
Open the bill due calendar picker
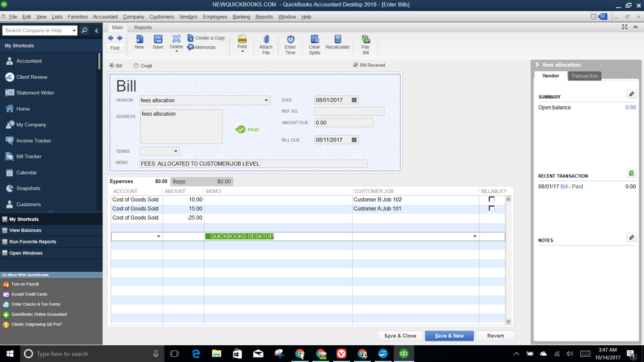coord(354,140)
